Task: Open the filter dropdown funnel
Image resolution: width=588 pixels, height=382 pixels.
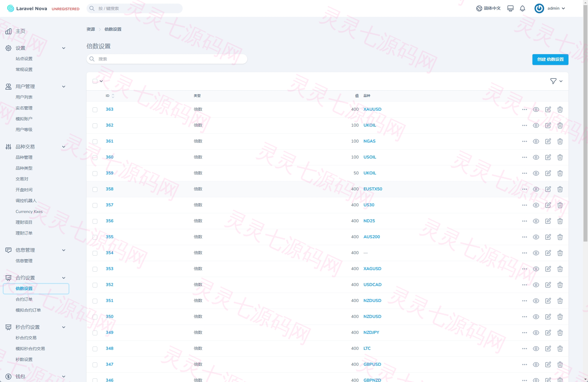Action: click(x=556, y=81)
